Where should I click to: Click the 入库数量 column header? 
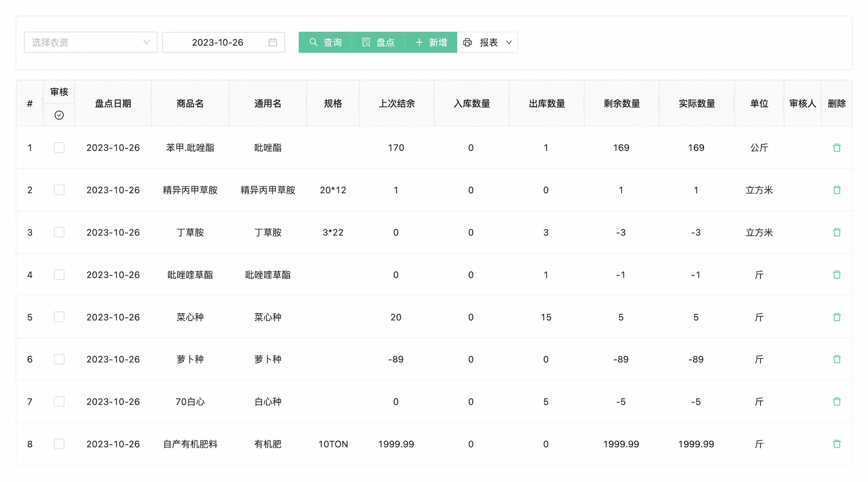[472, 103]
